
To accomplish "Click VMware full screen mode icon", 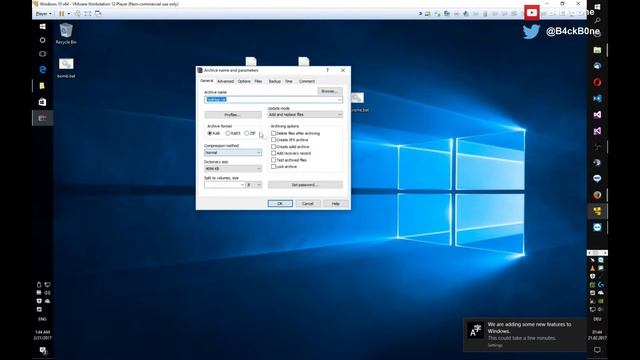I will 88,13.
